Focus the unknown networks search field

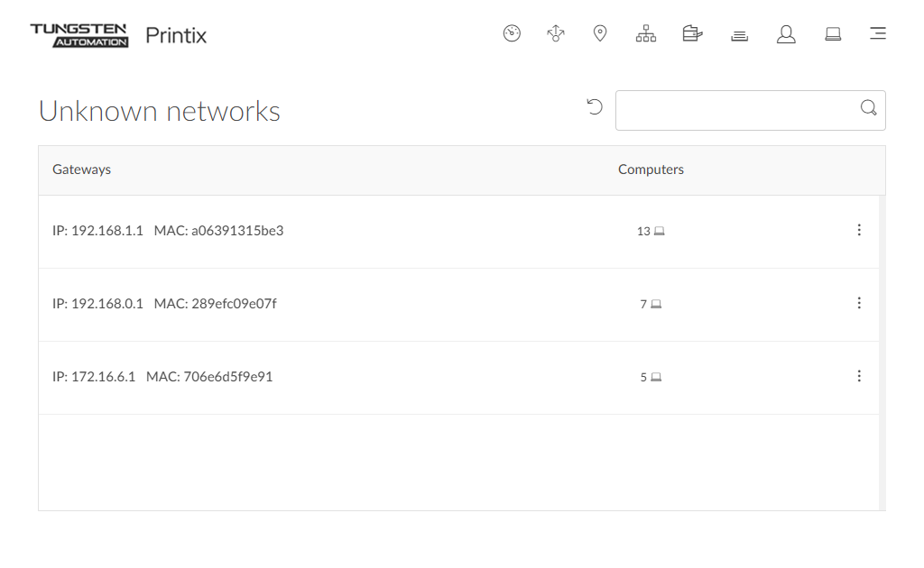point(750,110)
